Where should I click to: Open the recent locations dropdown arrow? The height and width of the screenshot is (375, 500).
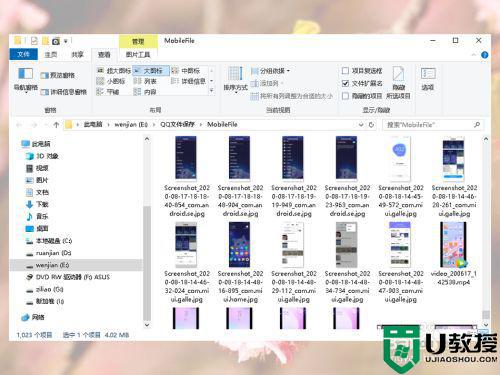click(46, 125)
